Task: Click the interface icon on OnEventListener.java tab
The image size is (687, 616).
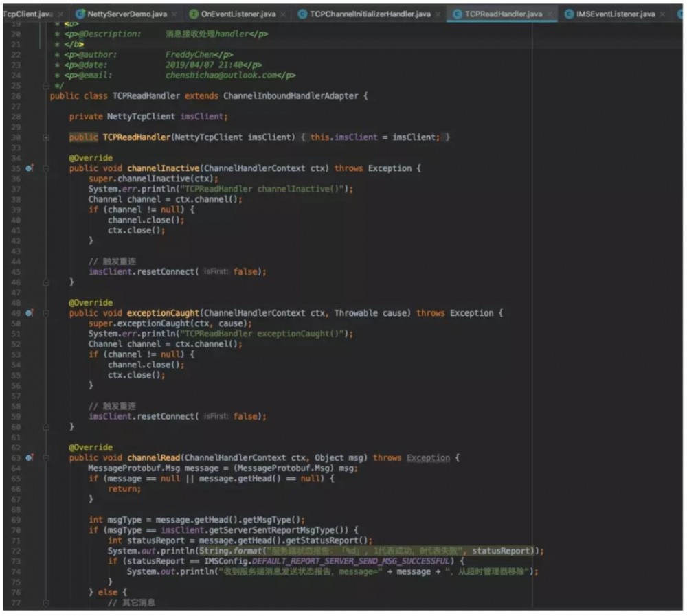Action: coord(194,14)
